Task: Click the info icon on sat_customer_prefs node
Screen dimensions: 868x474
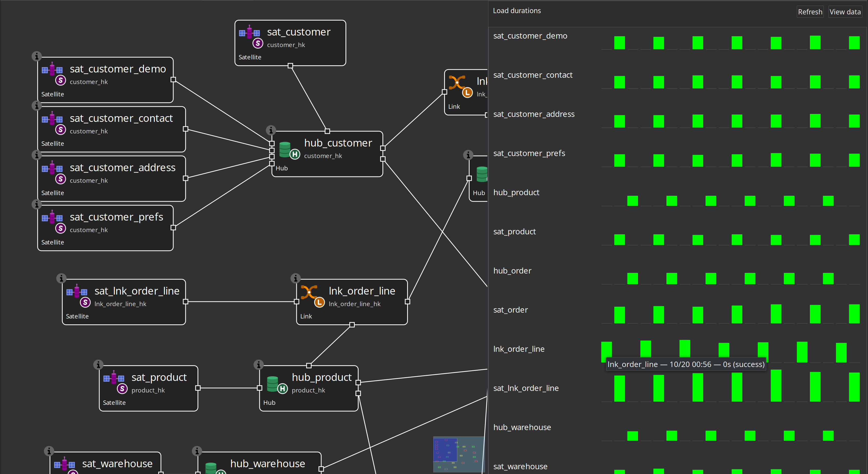Action: pos(37,204)
